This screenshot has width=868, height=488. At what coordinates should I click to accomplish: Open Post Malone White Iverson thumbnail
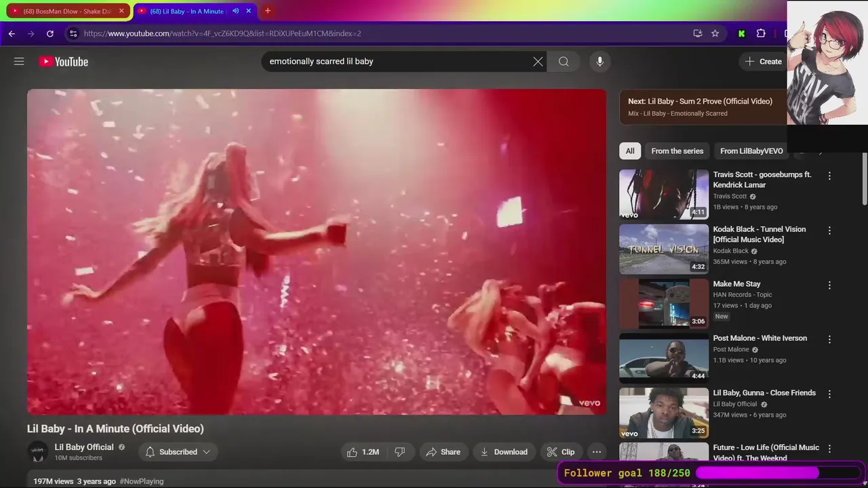pos(664,359)
